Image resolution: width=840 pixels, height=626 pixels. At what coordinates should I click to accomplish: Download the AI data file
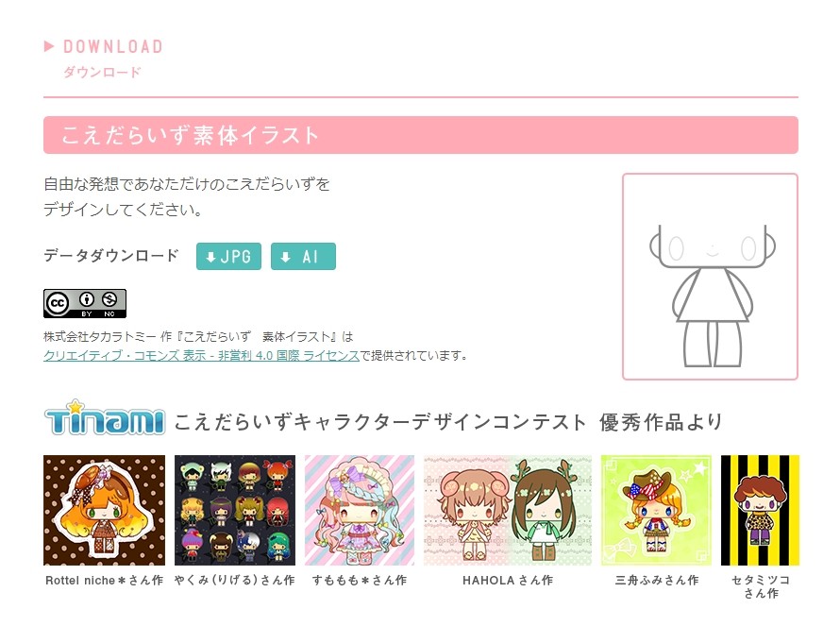[303, 256]
